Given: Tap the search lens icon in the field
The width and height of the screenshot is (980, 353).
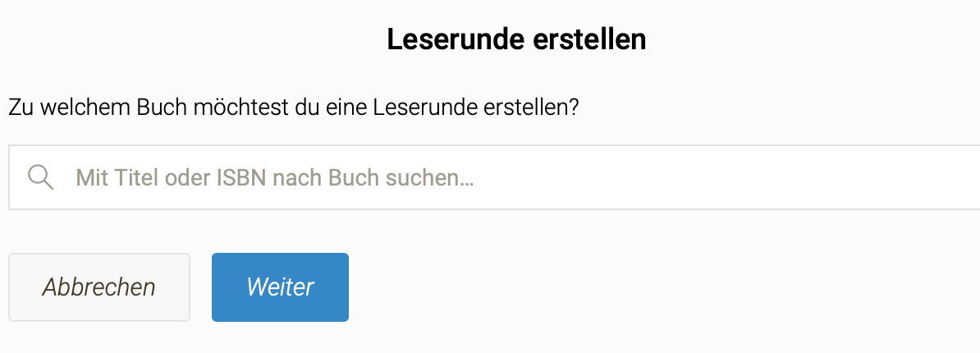Looking at the screenshot, I should click(40, 177).
